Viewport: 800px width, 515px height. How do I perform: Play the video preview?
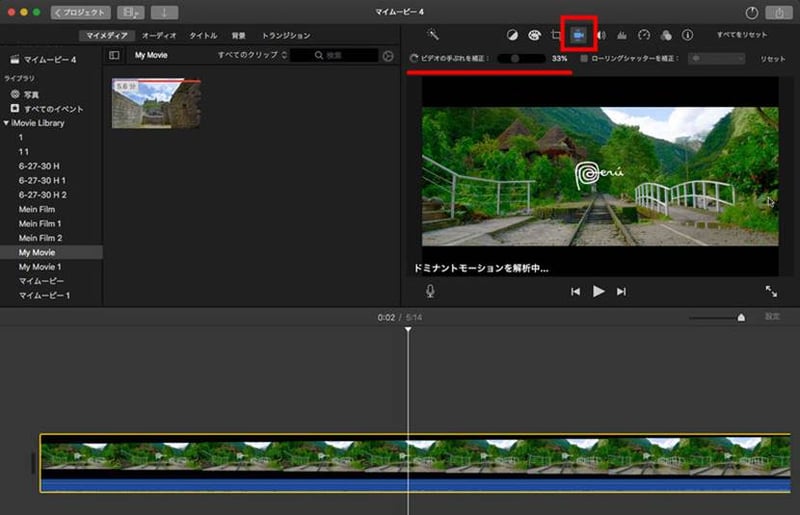pos(598,291)
